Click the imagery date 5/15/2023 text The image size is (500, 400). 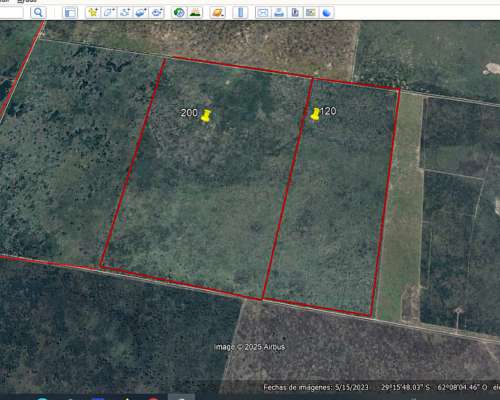352,387
